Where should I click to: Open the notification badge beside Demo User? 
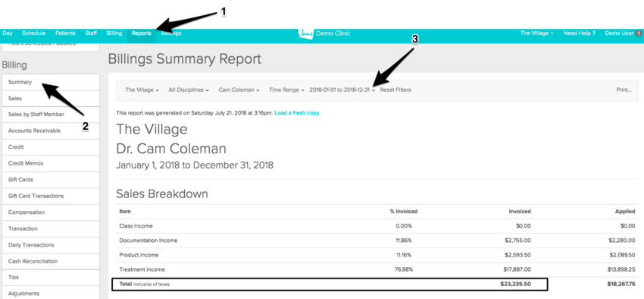point(638,33)
